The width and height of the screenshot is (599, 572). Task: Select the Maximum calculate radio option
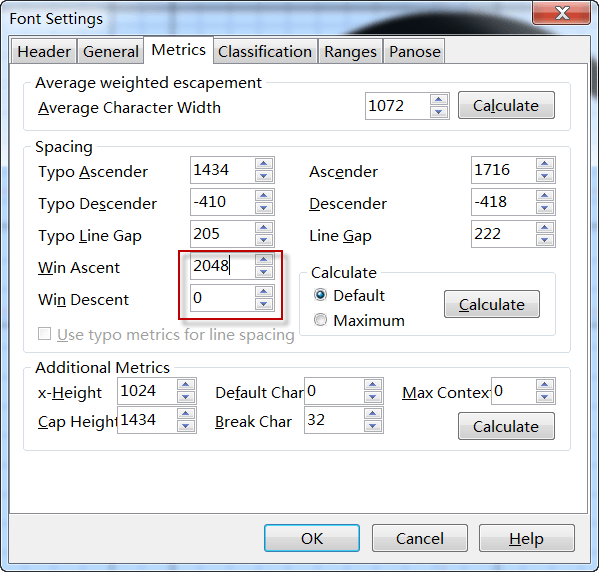tap(320, 320)
